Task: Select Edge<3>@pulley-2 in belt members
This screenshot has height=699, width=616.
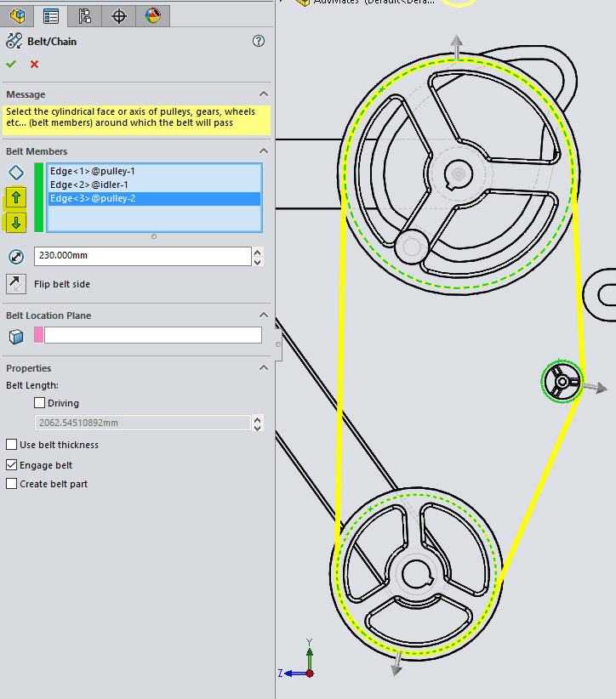Action: pos(154,198)
